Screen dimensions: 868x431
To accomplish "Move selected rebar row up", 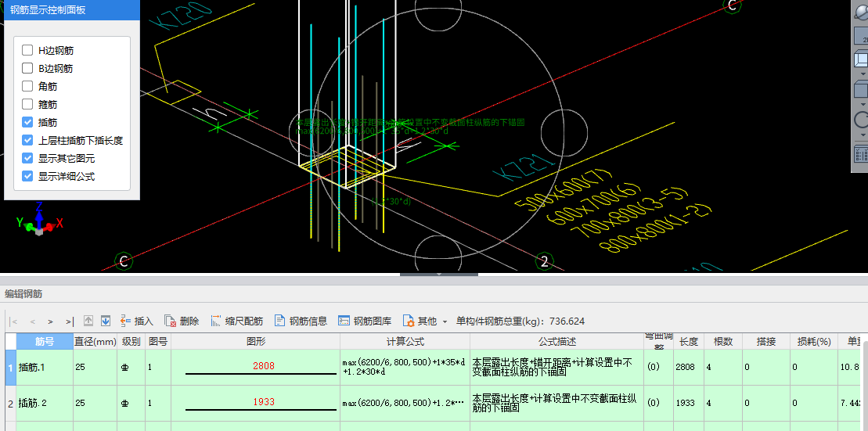I will (88, 321).
